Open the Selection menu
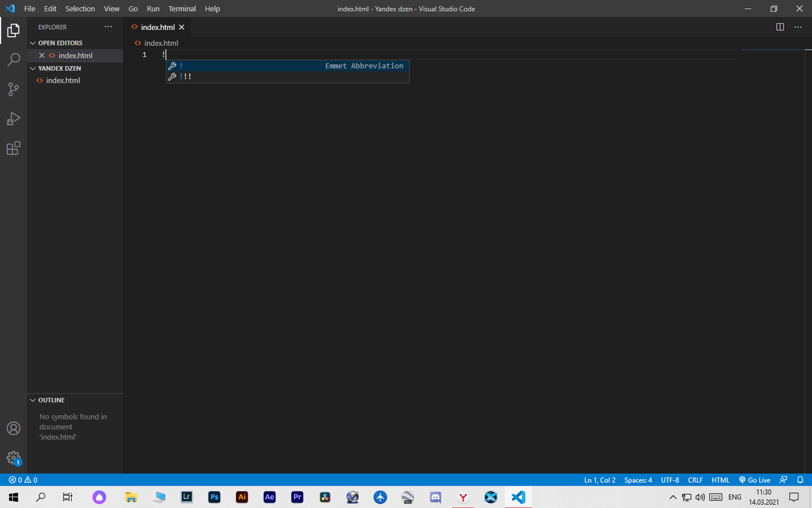 tap(80, 9)
